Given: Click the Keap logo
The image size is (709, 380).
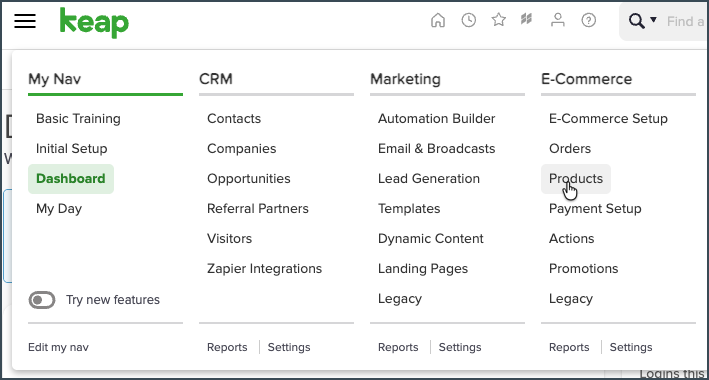Looking at the screenshot, I should (94, 22).
